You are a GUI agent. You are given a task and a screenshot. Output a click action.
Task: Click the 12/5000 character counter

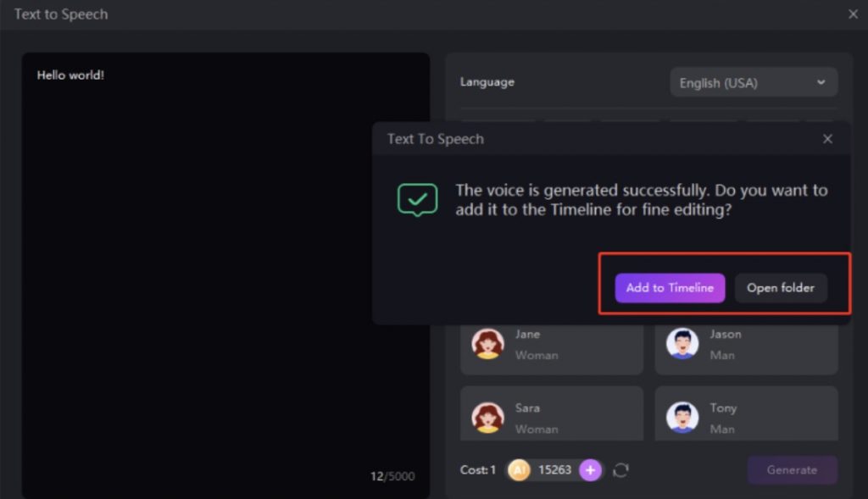[392, 477]
